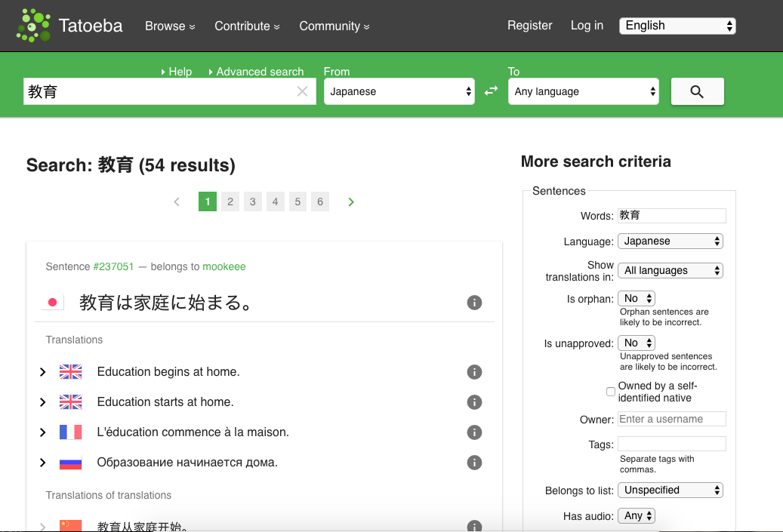Clear the search query with the X icon
The image size is (783, 532).
point(301,91)
